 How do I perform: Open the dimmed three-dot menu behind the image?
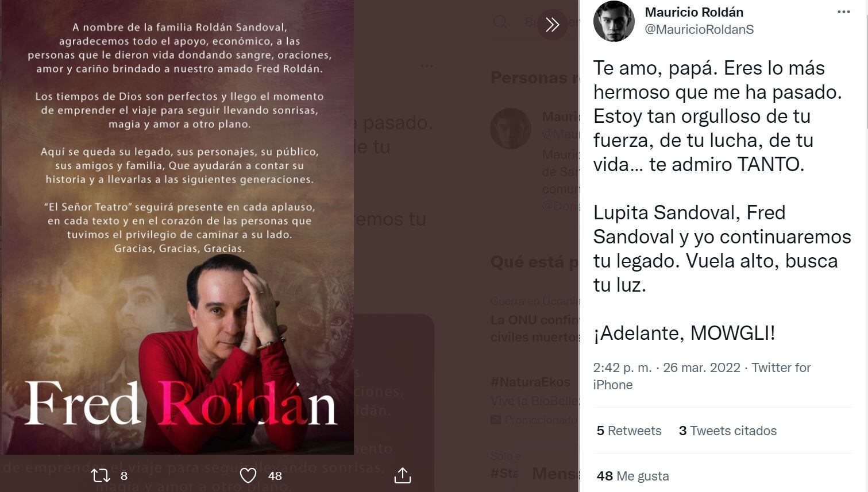coord(426,66)
